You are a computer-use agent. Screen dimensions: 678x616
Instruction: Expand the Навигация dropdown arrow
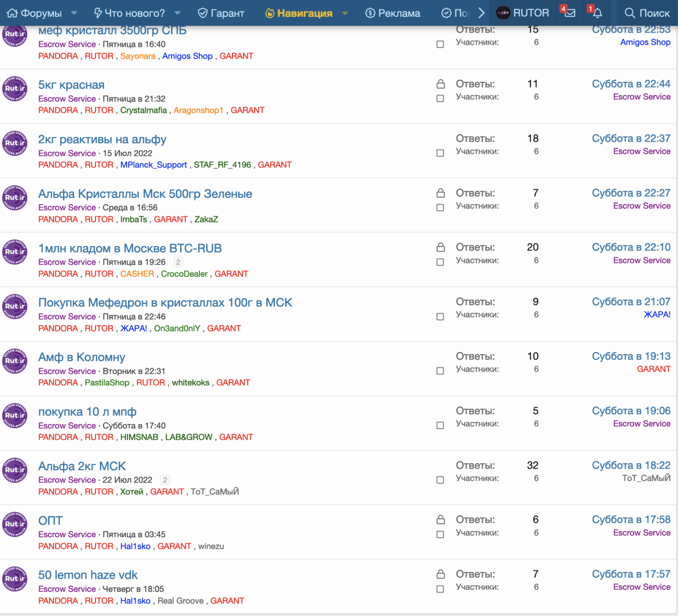point(345,13)
